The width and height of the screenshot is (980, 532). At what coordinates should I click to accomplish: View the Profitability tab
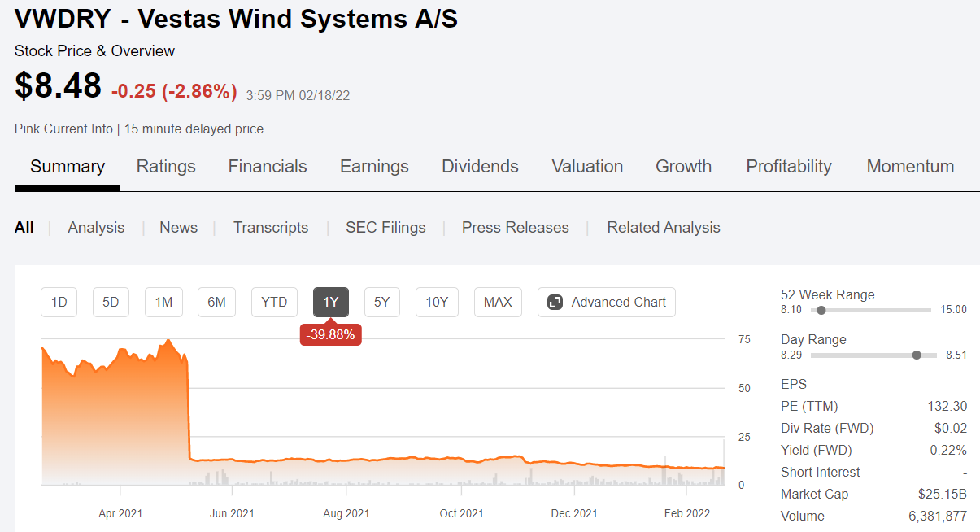pos(789,167)
